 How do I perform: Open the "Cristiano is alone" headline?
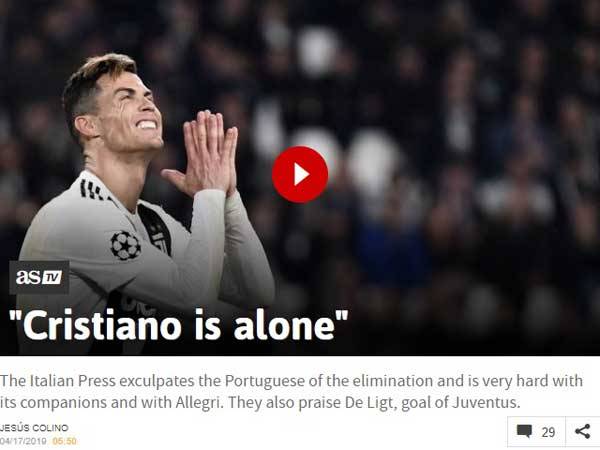(178, 326)
